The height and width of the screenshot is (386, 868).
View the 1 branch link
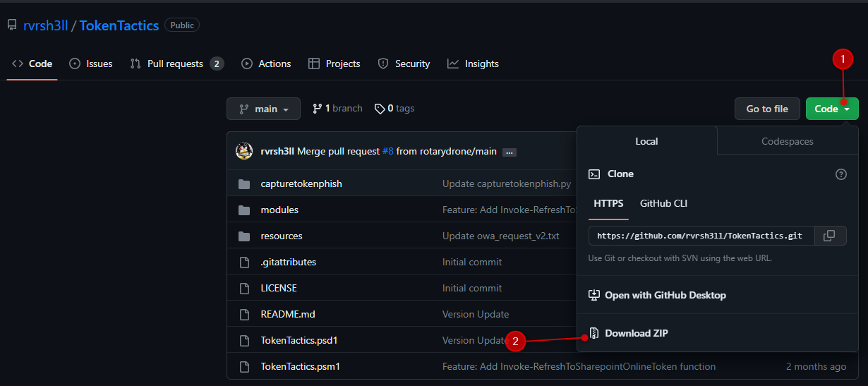pos(337,109)
